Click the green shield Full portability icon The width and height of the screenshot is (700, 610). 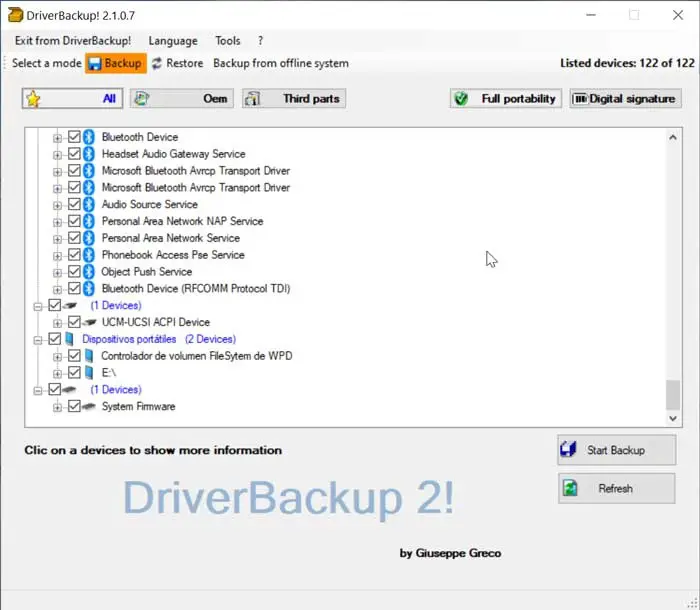point(461,99)
